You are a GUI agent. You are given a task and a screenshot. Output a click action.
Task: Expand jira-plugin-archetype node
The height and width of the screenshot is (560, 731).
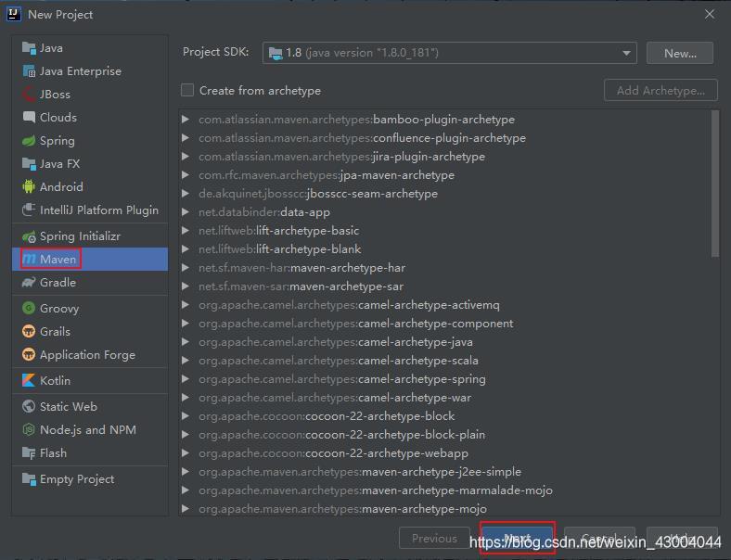point(186,157)
